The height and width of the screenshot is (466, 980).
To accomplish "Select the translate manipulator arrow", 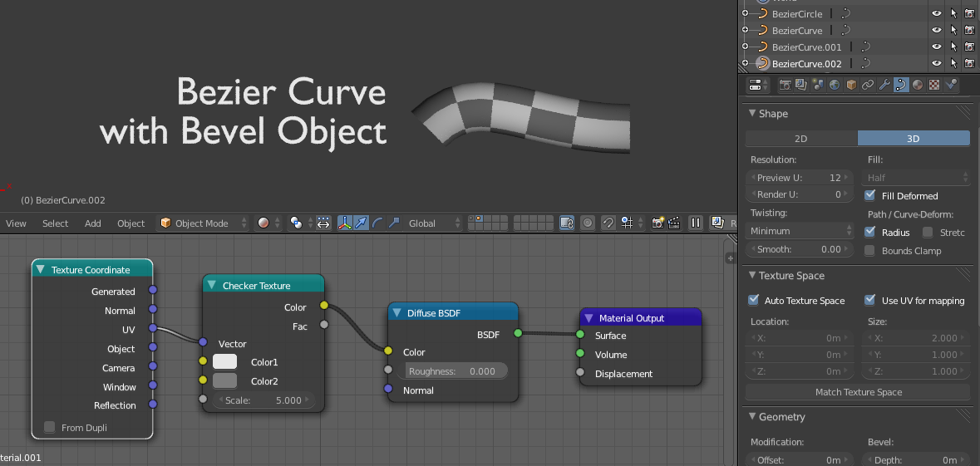I will click(x=362, y=223).
